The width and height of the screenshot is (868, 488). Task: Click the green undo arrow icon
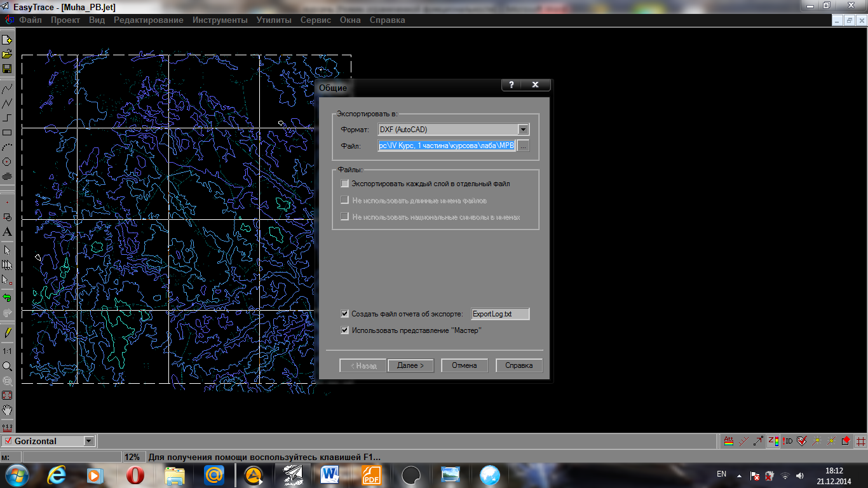[7, 297]
